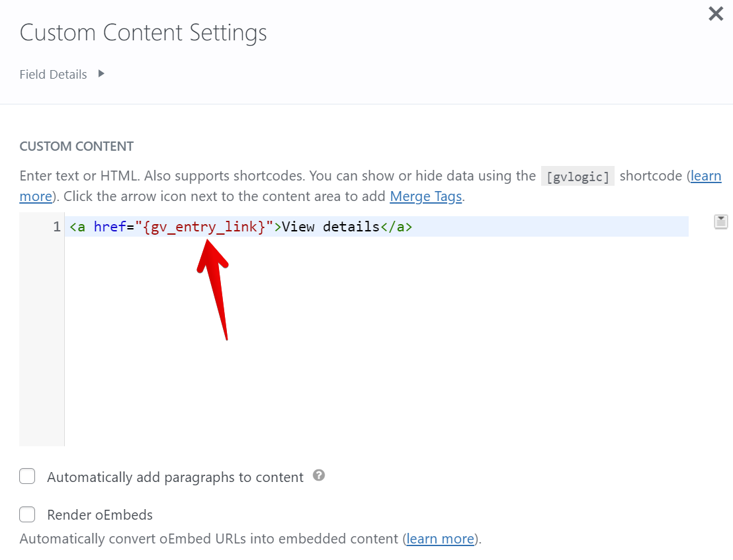Viewport: 733px width, 560px height.
Task: Click the Render oEmbeds label text
Action: tap(100, 515)
